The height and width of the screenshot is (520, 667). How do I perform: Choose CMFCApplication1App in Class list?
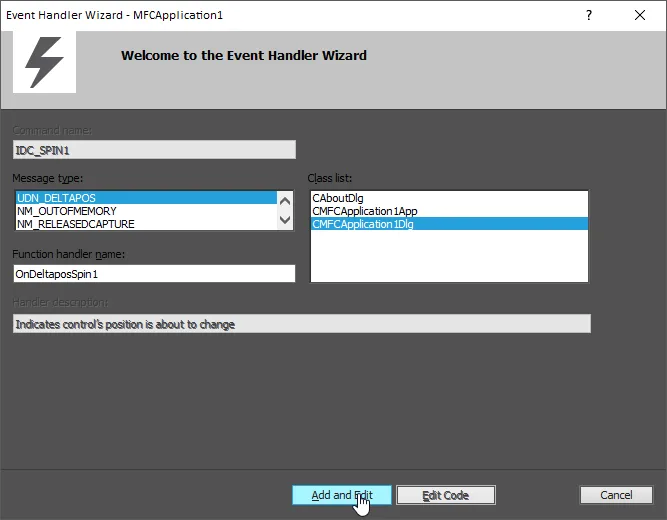449,211
